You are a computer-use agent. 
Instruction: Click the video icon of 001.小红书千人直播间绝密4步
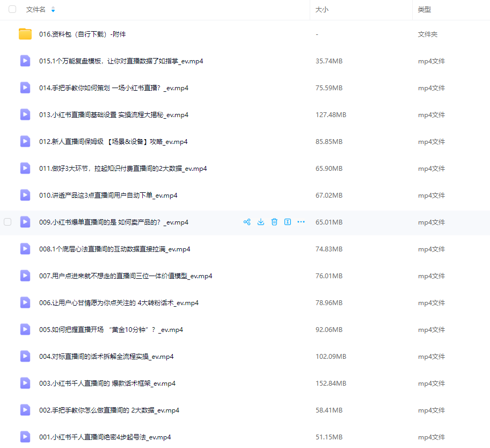25,437
